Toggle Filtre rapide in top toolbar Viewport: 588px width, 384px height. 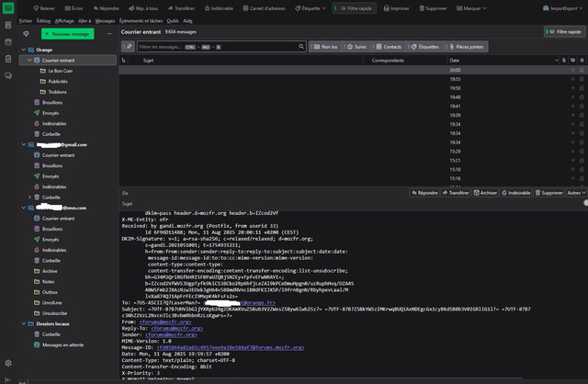tap(355, 8)
